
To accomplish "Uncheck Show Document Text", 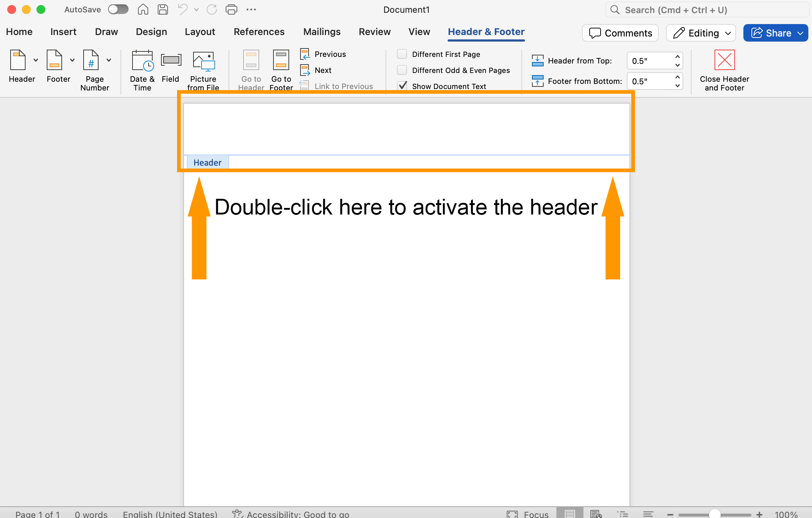I will pyautogui.click(x=402, y=86).
